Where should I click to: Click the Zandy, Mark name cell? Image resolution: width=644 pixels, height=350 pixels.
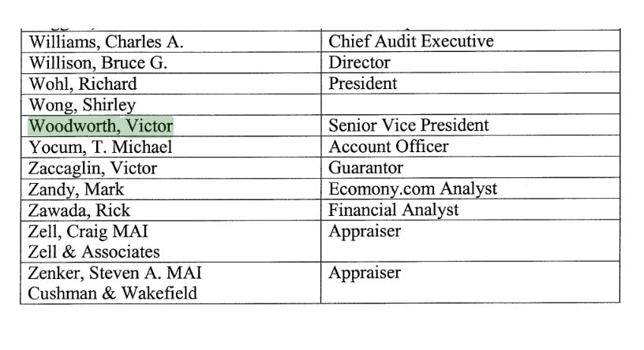pos(170,189)
